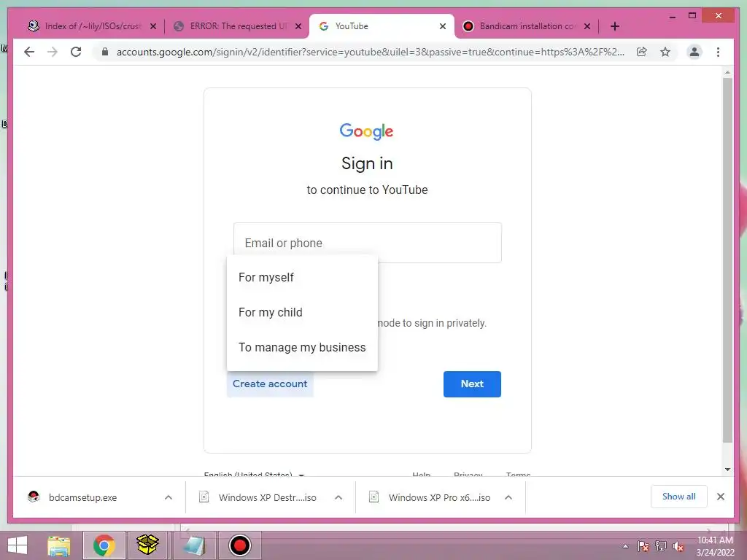
Task: Close the Index of ISOs tab
Action: coord(153,26)
